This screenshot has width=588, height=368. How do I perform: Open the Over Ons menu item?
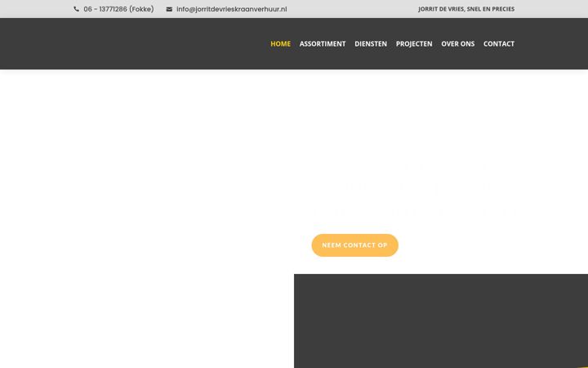click(457, 43)
